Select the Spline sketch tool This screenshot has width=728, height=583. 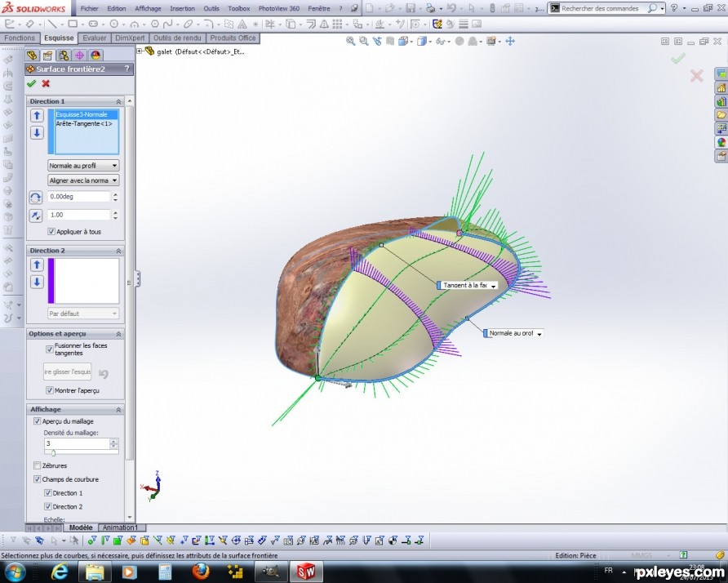click(x=168, y=24)
